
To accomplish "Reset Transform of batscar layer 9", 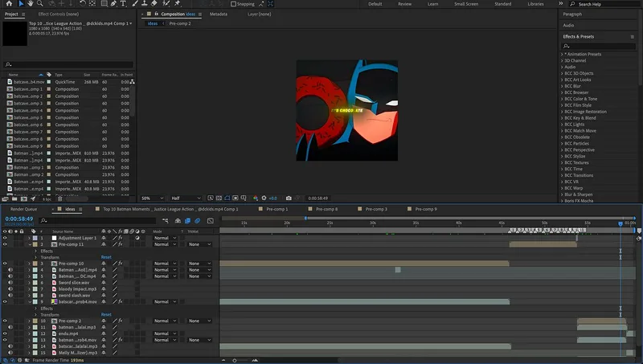I will tap(106, 315).
